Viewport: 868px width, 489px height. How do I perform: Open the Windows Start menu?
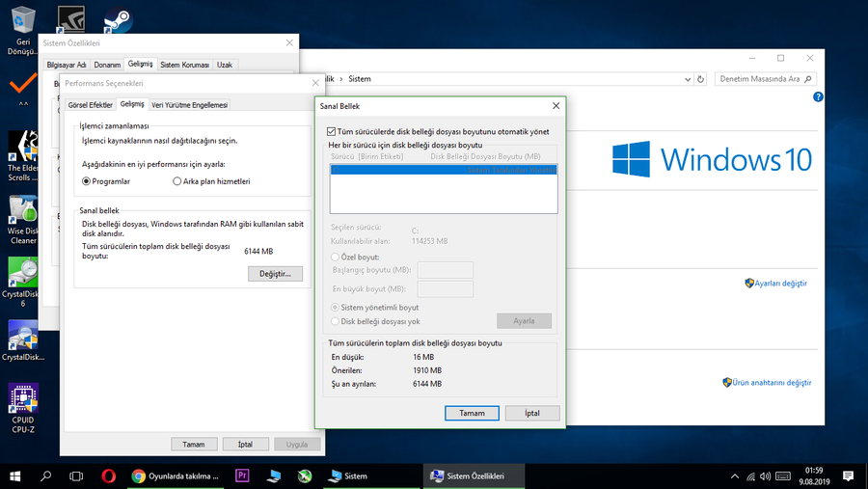click(x=15, y=475)
